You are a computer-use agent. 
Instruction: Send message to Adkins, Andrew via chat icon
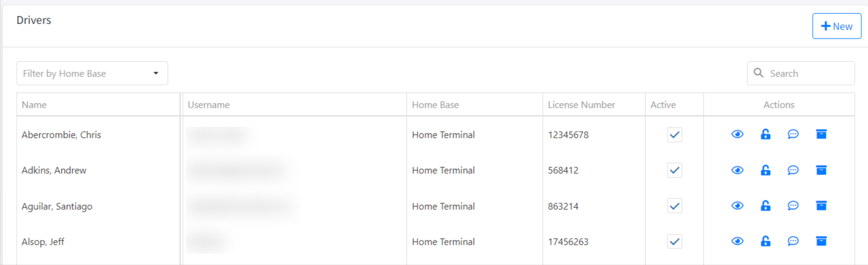click(793, 170)
